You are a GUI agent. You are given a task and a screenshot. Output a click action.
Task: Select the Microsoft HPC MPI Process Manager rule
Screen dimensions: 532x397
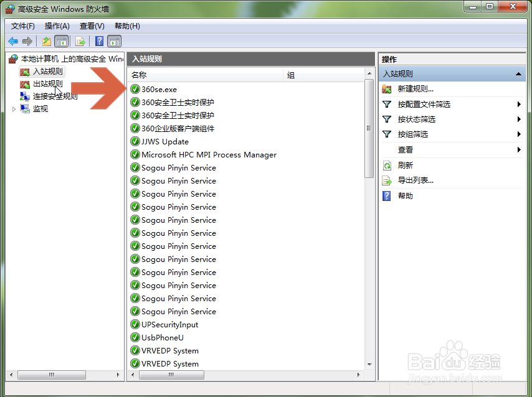(x=209, y=154)
